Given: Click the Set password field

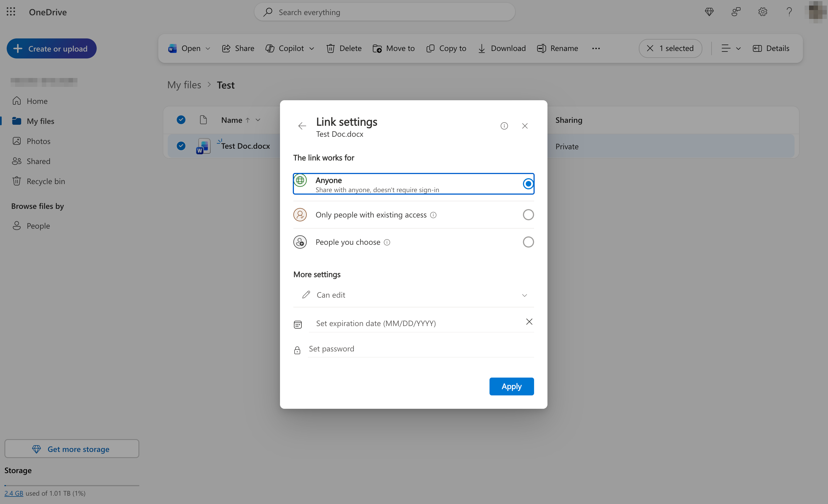Looking at the screenshot, I should [x=421, y=349].
